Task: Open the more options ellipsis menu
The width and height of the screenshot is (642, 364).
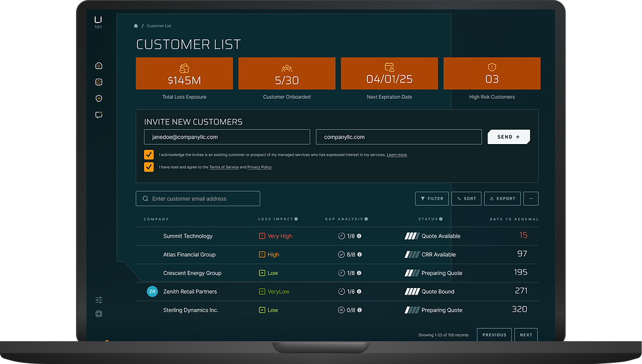Action: pyautogui.click(x=531, y=199)
